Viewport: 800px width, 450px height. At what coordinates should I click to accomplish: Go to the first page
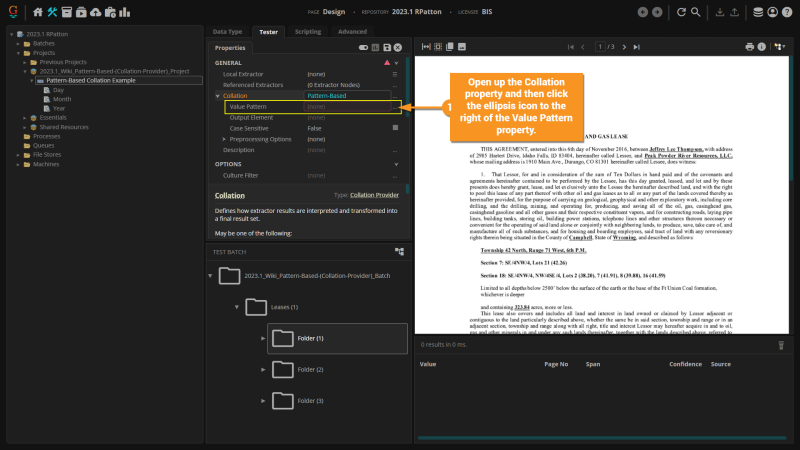pos(571,47)
